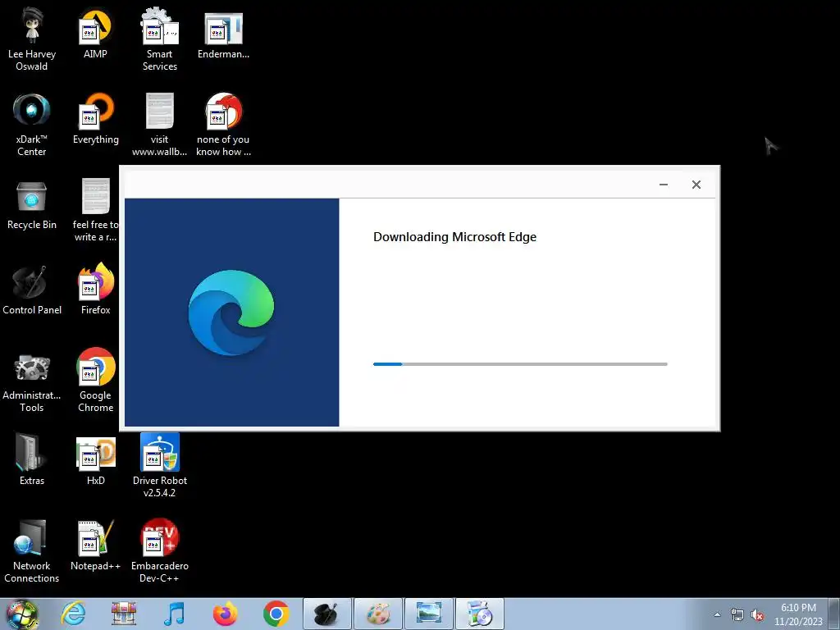Select the Control Panel desktop icon
The width and height of the screenshot is (840, 630).
point(32,290)
